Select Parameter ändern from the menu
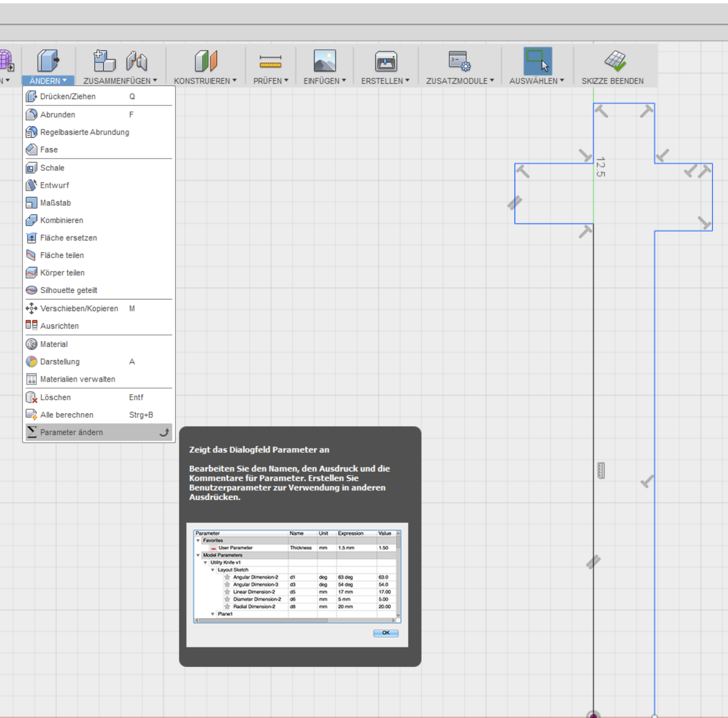The width and height of the screenshot is (728, 718). pos(71,432)
